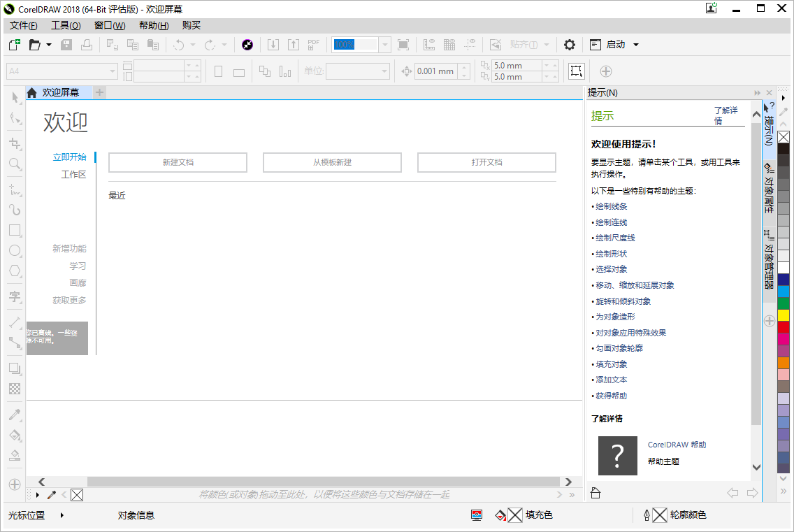Viewport: 794px width, 532px height.
Task: Click the Import arrow icon
Action: click(273, 45)
